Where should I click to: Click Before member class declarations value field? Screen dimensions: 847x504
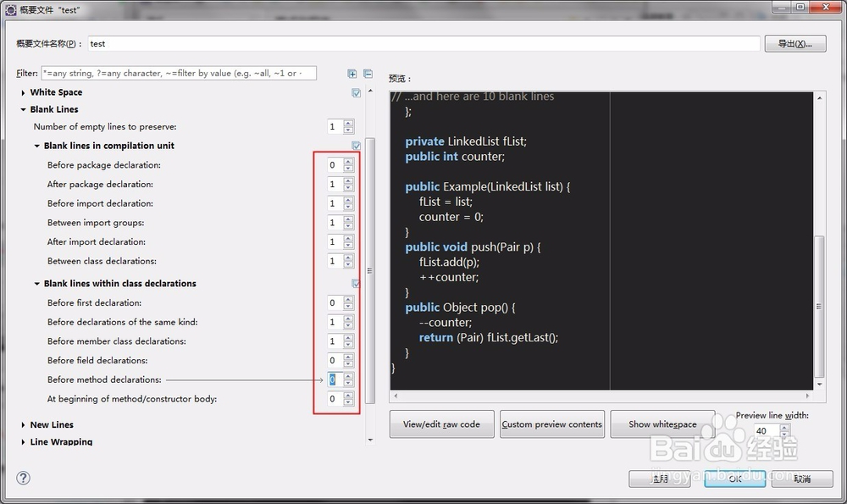click(335, 341)
